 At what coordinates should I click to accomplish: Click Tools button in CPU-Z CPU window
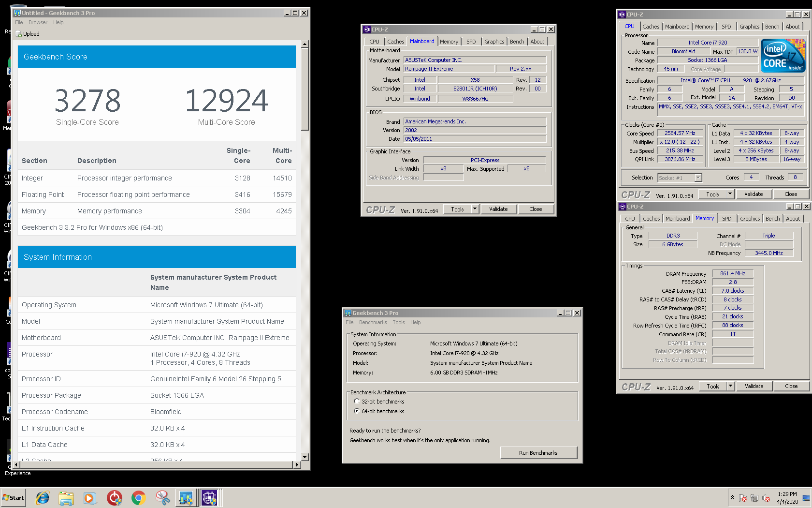click(712, 194)
